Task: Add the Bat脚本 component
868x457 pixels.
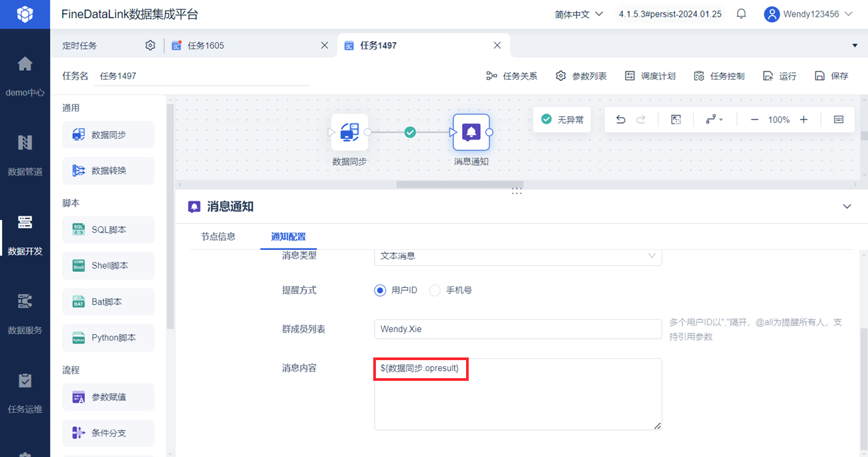Action: (108, 302)
